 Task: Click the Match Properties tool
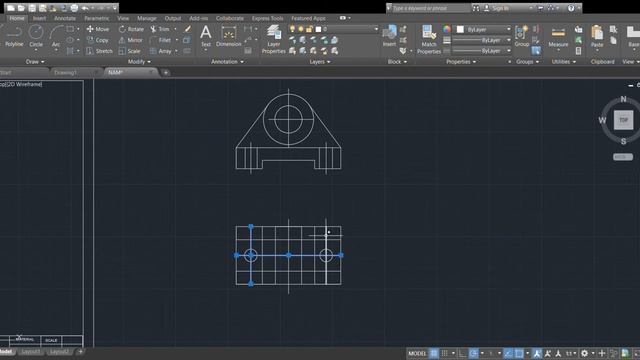coord(429,39)
